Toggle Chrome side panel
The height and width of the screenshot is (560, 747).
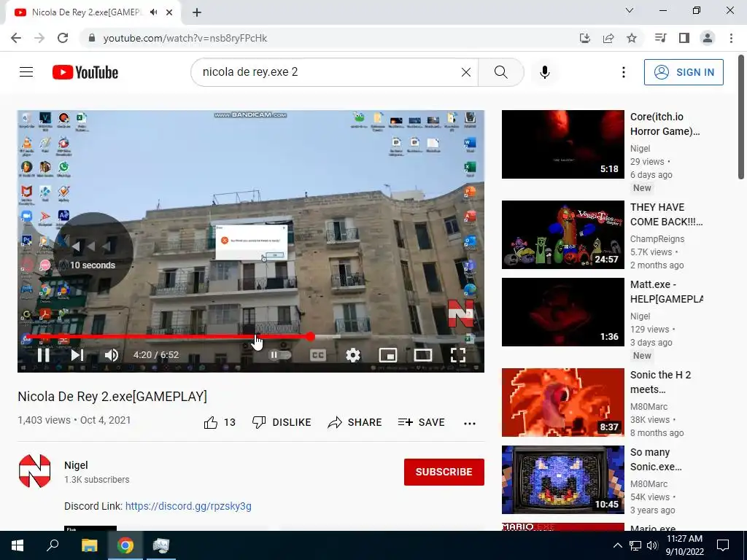[684, 38]
